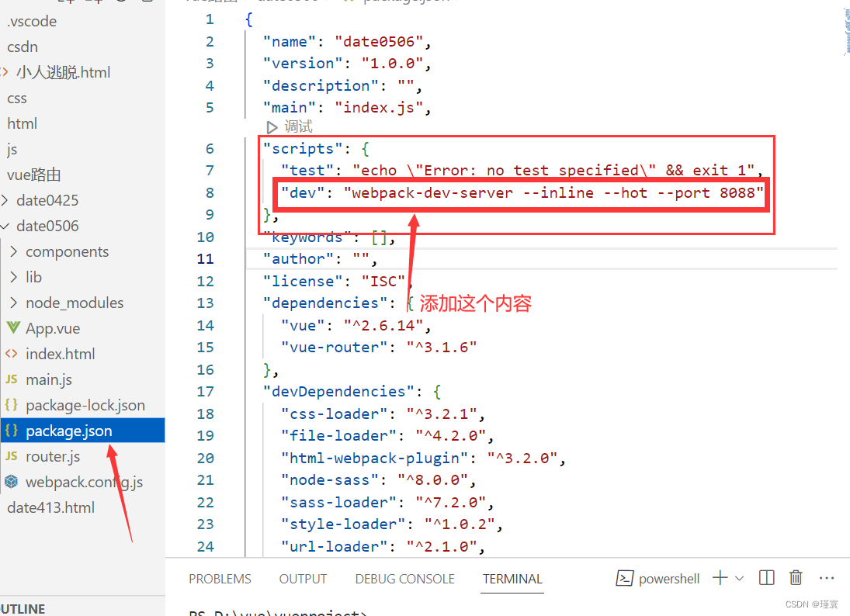Screen dimensions: 850x616
Task: Split the terminal using the split icon
Action: click(765, 577)
